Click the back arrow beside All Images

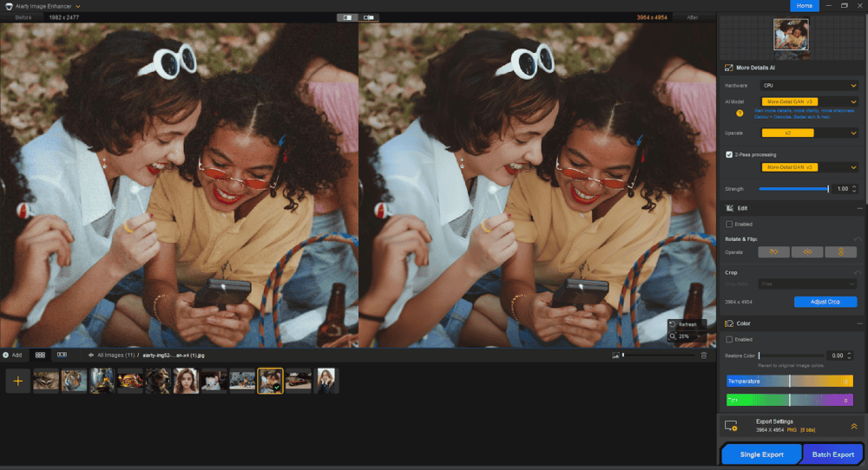pos(91,355)
